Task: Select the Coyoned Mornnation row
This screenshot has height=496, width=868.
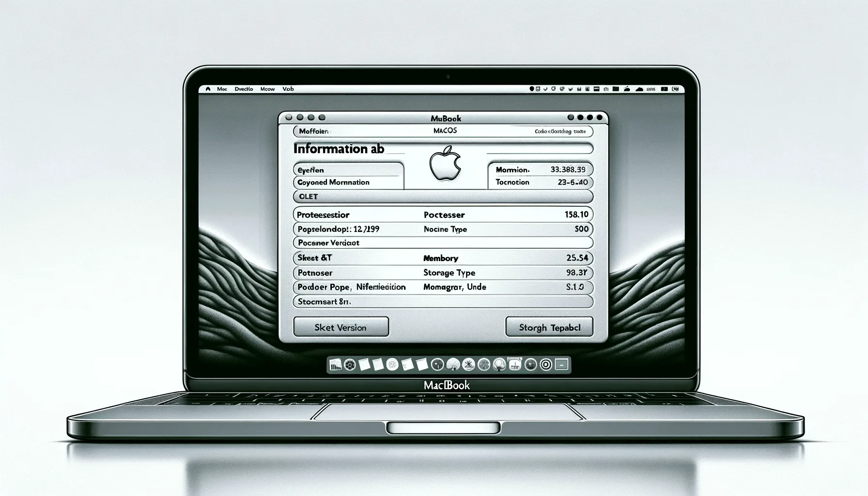Action: (348, 183)
